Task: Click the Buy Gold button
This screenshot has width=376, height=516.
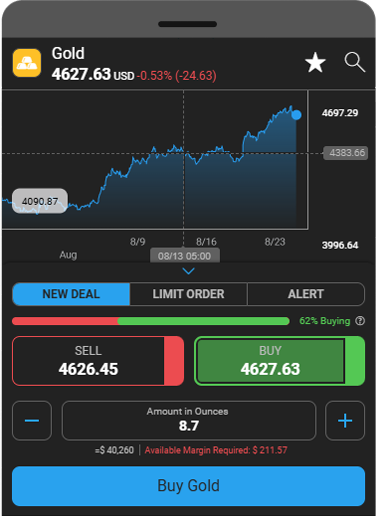Action: (189, 486)
